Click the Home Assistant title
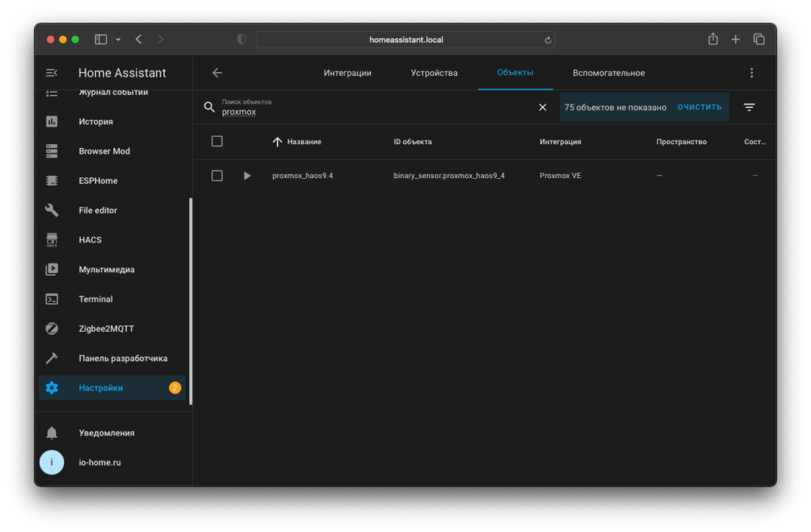This screenshot has width=811, height=532. coord(122,73)
